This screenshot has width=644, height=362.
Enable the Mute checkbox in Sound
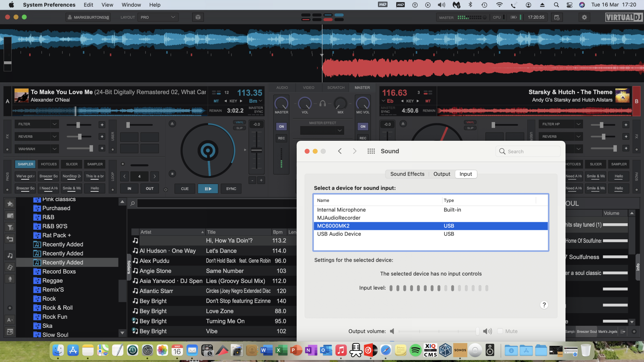coord(500,331)
